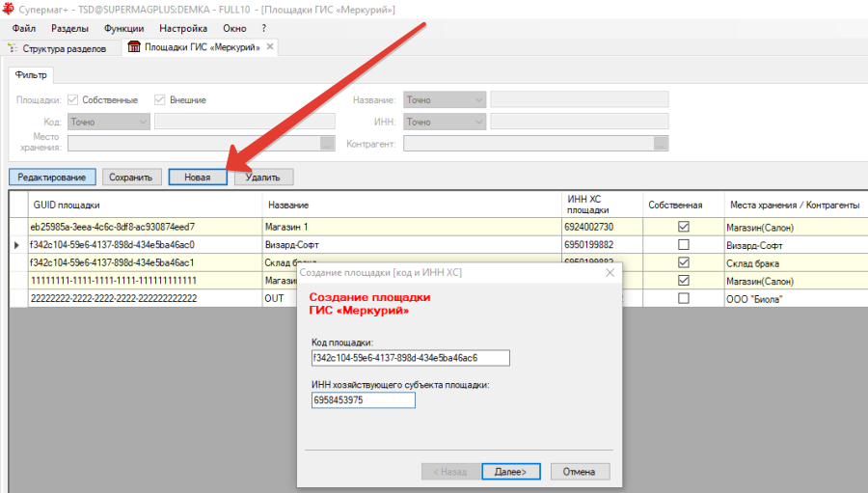Click the Контрагент browse icon

click(x=661, y=144)
